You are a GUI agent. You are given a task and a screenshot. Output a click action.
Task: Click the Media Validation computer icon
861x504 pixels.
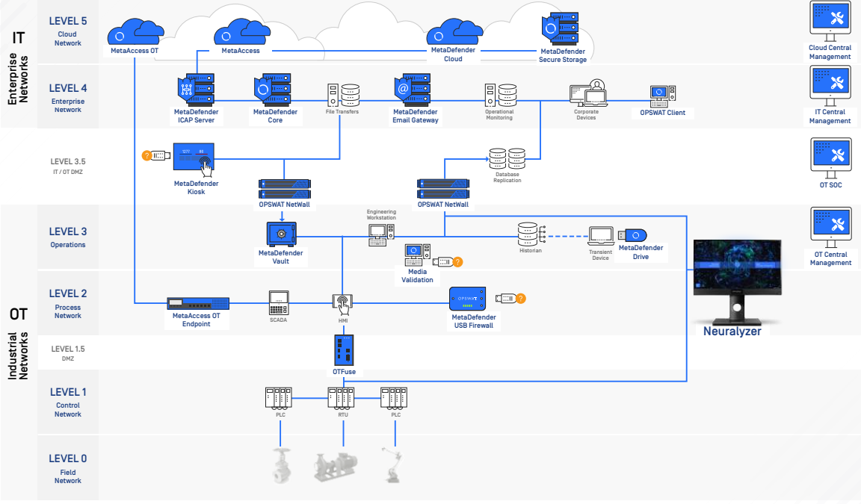pyautogui.click(x=417, y=255)
